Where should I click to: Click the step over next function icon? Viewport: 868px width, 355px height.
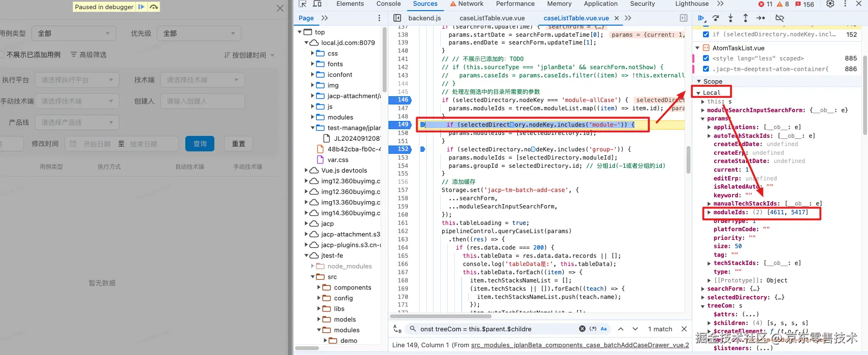716,18
